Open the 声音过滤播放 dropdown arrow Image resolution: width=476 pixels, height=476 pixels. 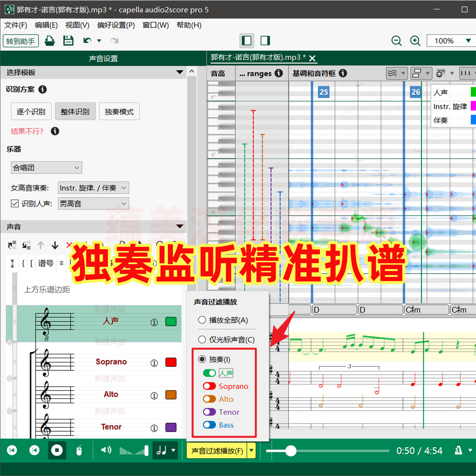pyautogui.click(x=252, y=451)
